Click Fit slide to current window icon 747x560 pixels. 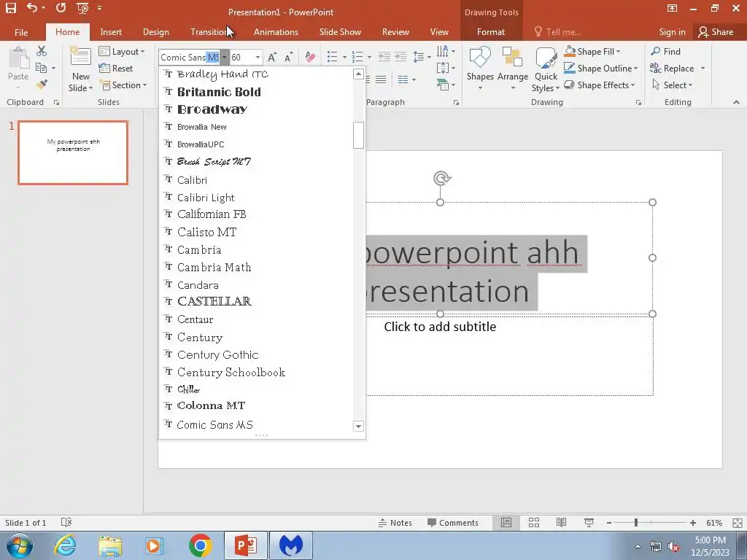tap(737, 522)
